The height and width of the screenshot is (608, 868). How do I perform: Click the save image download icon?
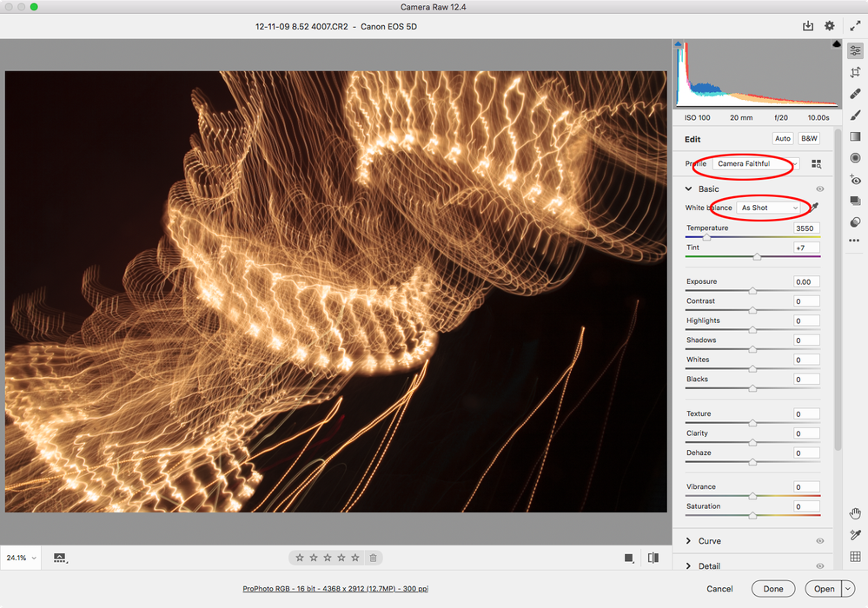tap(808, 26)
